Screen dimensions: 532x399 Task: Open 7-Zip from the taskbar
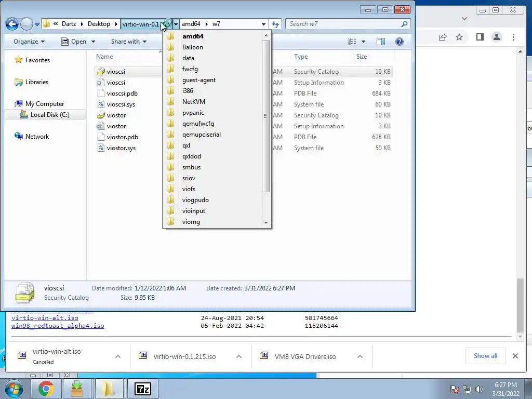pyautogui.click(x=142, y=389)
